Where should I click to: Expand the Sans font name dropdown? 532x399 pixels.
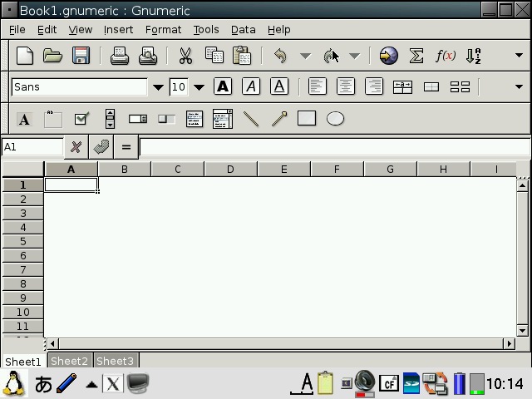click(x=158, y=87)
